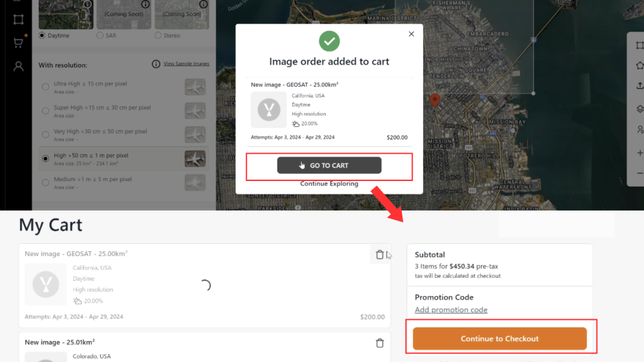
Task: Delete the GEOSAT 25.00km² cart item
Action: (x=379, y=255)
